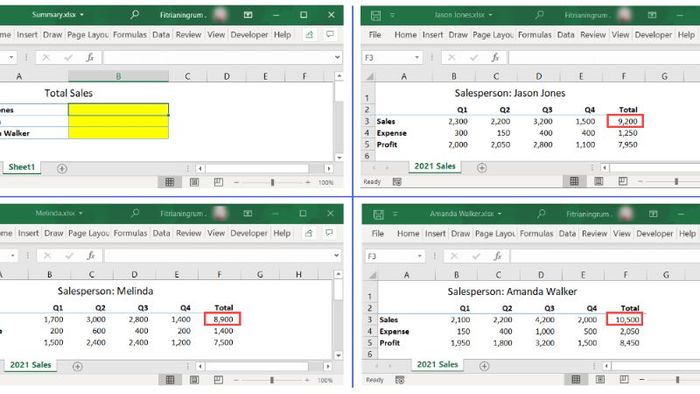Click Cancel X in Summary formula bar
The height and width of the screenshot is (394, 700).
pos(46,57)
